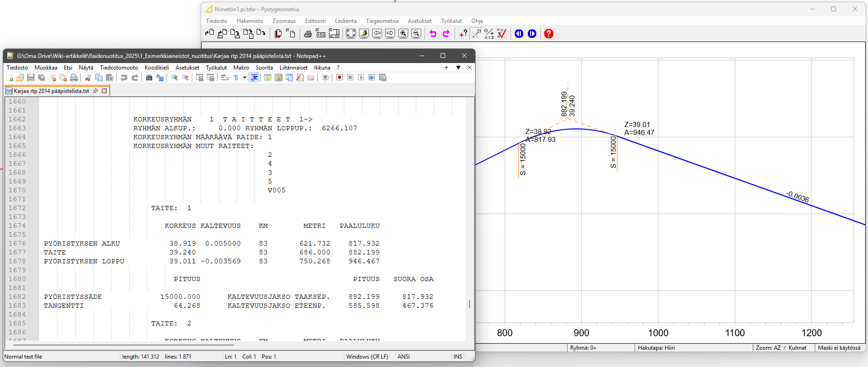Click the plus new tab button in Notepad++

[446, 68]
